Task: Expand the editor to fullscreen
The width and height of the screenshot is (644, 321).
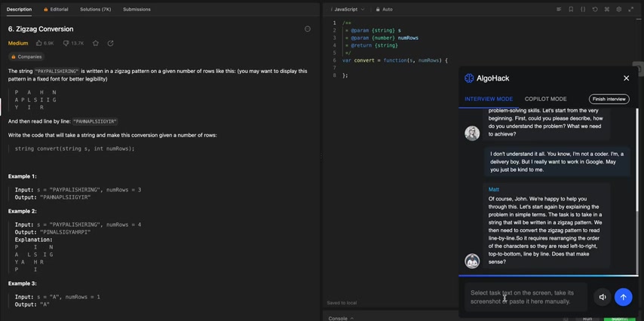Action: point(631,9)
